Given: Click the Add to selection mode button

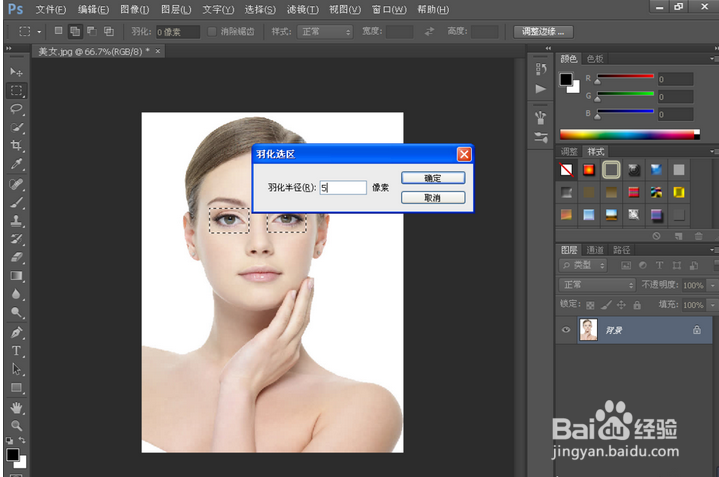Looking at the screenshot, I should (x=73, y=32).
